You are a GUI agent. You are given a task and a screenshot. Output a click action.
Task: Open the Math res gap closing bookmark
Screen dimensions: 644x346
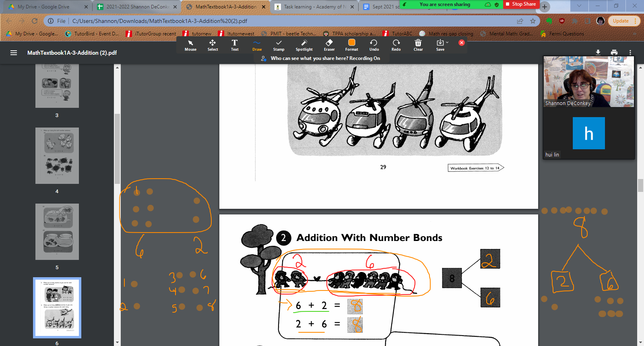click(446, 34)
